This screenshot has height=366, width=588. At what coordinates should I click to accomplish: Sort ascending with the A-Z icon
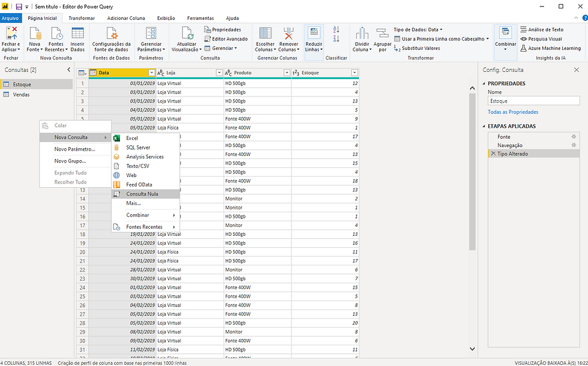click(x=336, y=29)
